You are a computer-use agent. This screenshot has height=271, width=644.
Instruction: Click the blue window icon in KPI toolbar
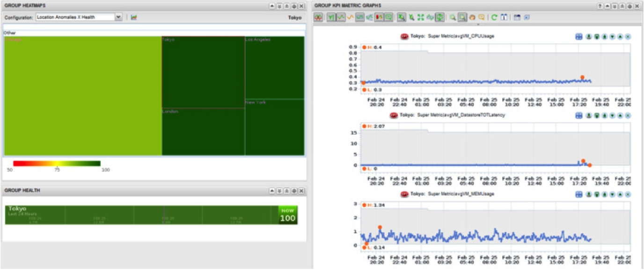[517, 17]
